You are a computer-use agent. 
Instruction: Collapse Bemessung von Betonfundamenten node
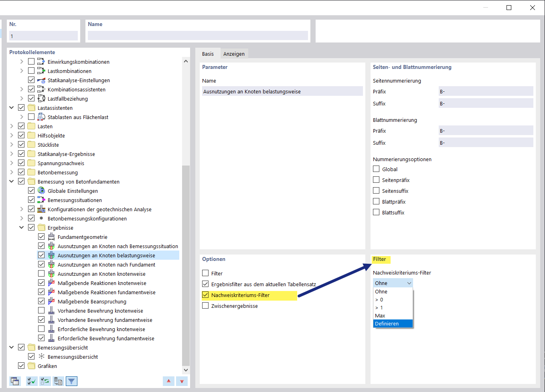[x=12, y=182]
